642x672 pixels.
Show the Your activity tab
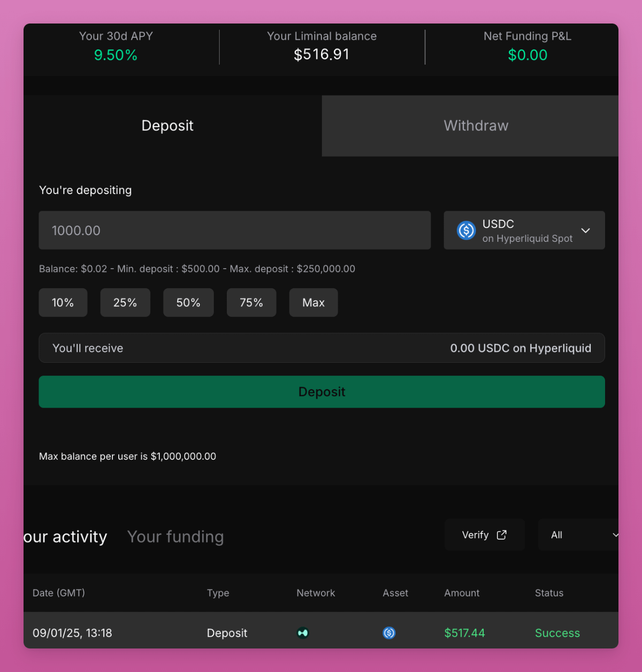65,537
